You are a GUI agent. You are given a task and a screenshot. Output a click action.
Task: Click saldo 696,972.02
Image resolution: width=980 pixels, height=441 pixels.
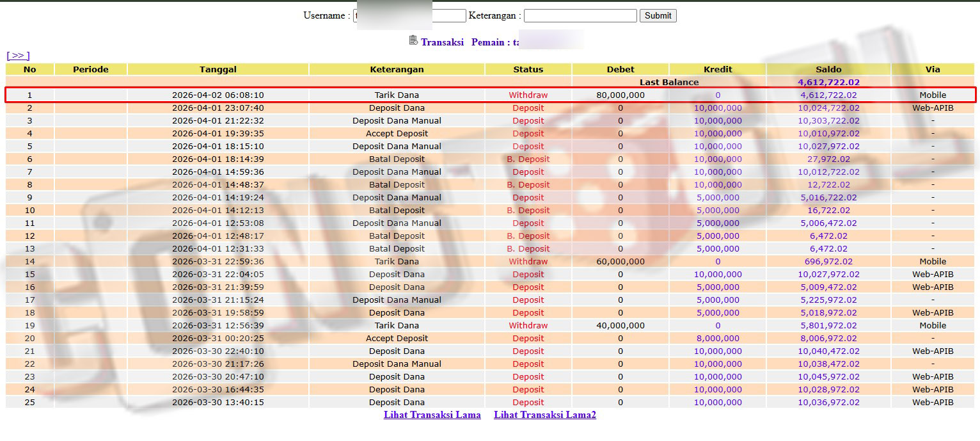[829, 261]
